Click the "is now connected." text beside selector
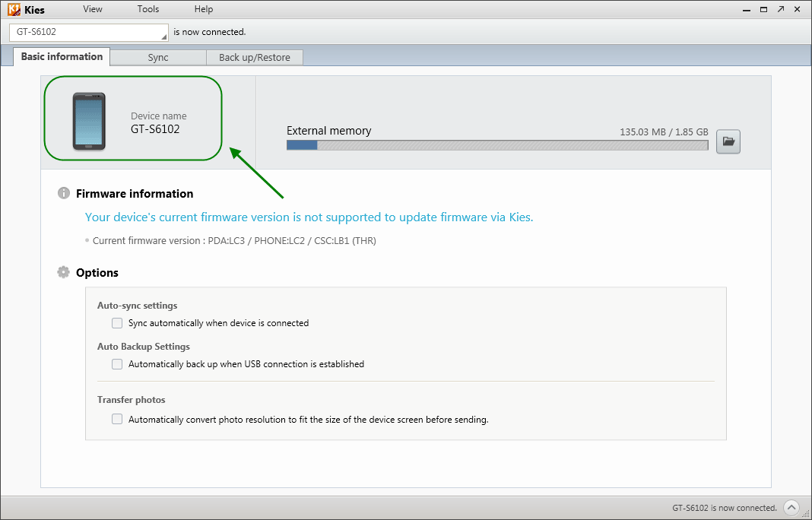The width and height of the screenshot is (812, 520). tap(210, 32)
